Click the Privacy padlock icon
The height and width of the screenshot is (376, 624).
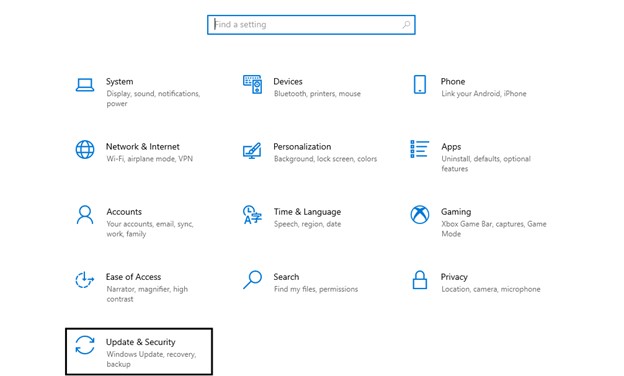pos(419,280)
